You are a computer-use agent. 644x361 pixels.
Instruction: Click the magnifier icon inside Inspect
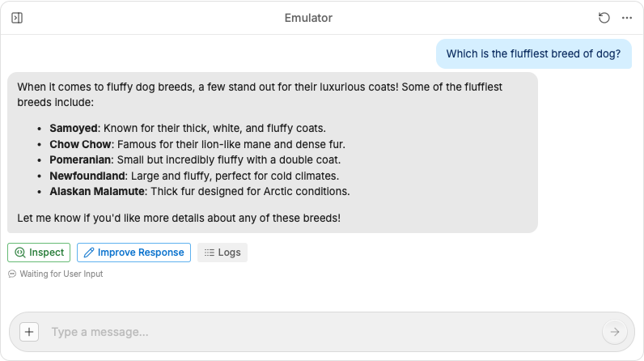pos(19,253)
